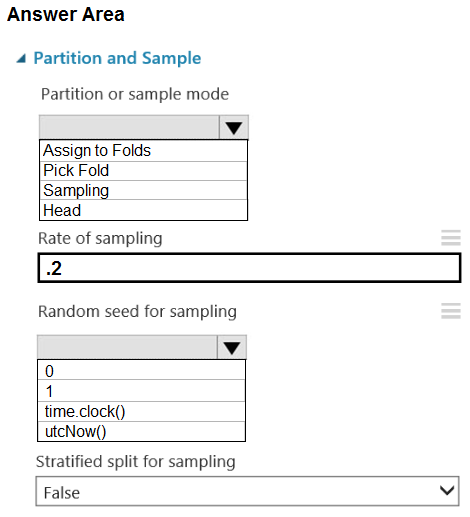Image resolution: width=470 pixels, height=517 pixels.
Task: Click the empty Partition or sample mode box
Action: click(x=129, y=127)
